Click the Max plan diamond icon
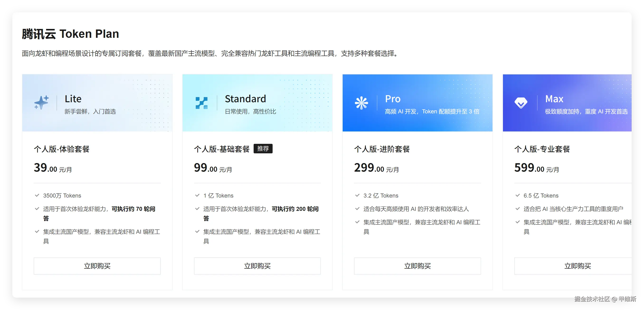 click(x=521, y=103)
